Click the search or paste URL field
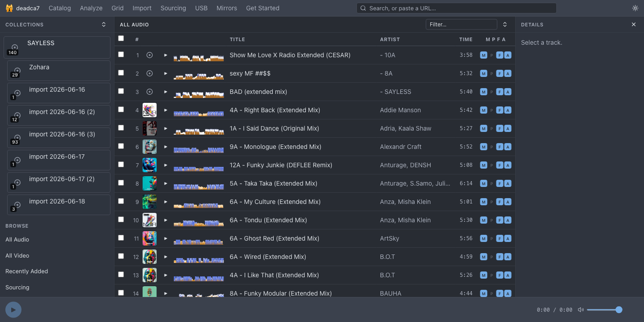This screenshot has width=644, height=322. [x=457, y=8]
